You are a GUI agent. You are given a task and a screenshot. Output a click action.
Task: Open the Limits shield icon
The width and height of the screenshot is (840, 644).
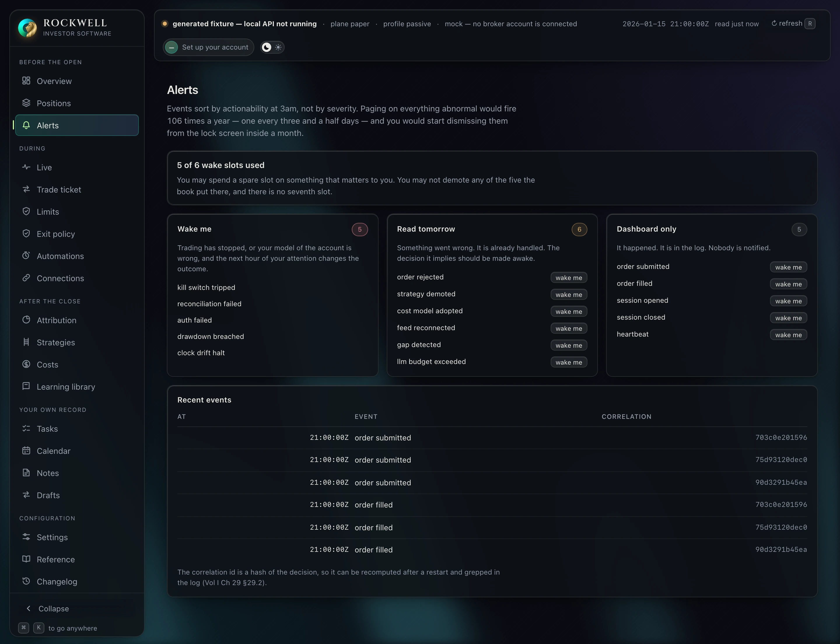pos(26,211)
